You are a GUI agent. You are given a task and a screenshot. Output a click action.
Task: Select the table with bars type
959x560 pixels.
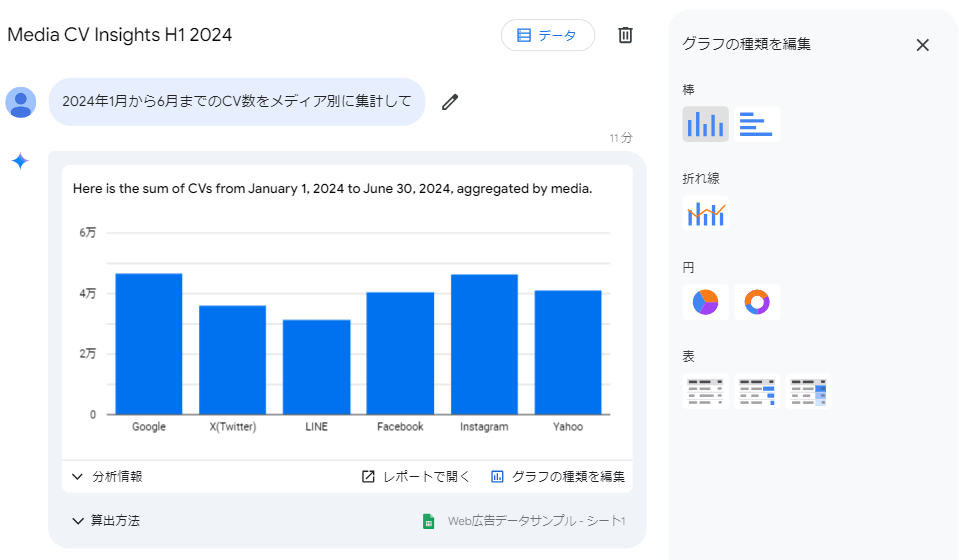click(756, 391)
